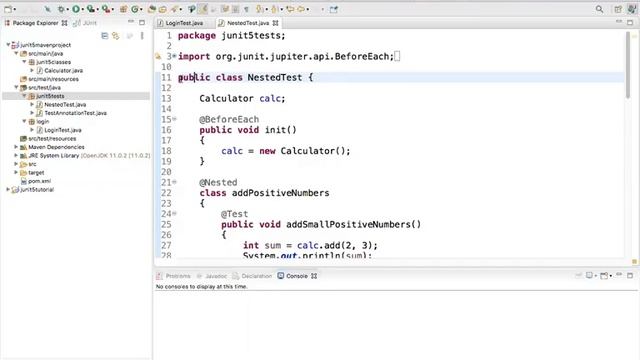The height and width of the screenshot is (360, 640).
Task: Click on the Calculator calc declaration line
Action: coord(242,98)
